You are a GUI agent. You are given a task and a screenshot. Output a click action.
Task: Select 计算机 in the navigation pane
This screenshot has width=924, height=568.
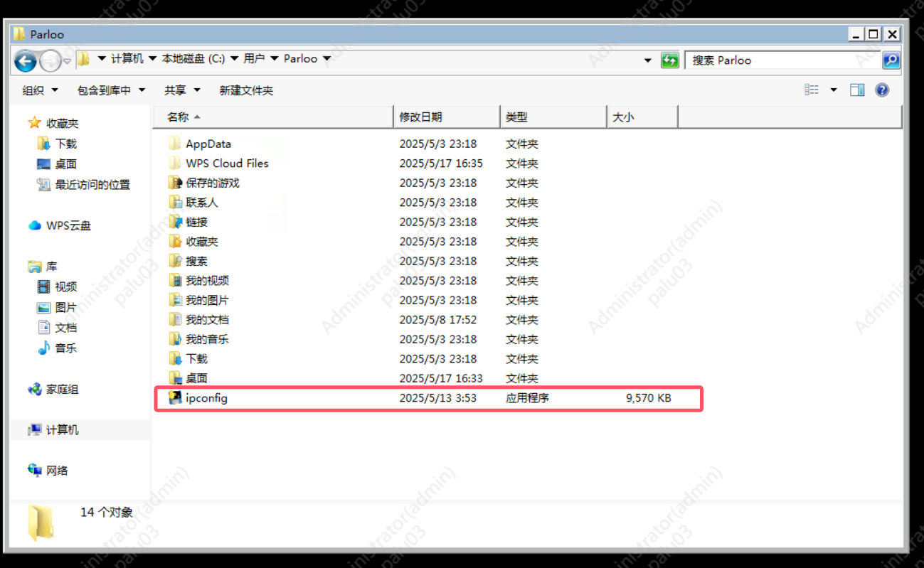pos(62,430)
